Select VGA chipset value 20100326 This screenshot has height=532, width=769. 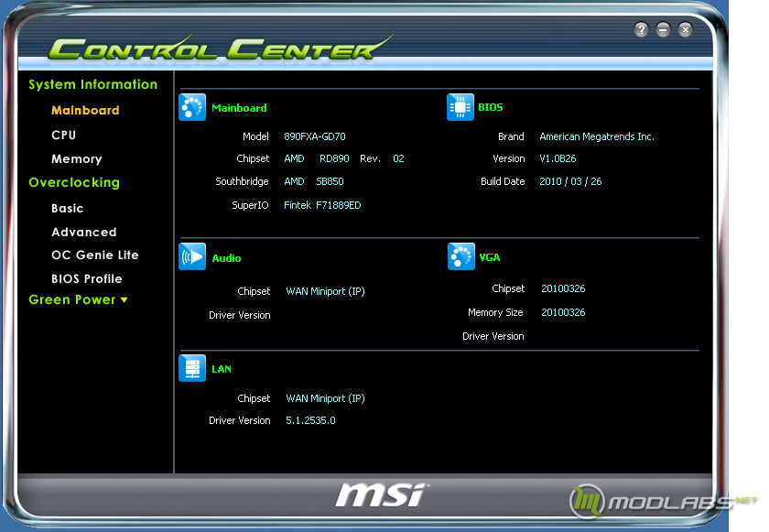pyautogui.click(x=563, y=288)
